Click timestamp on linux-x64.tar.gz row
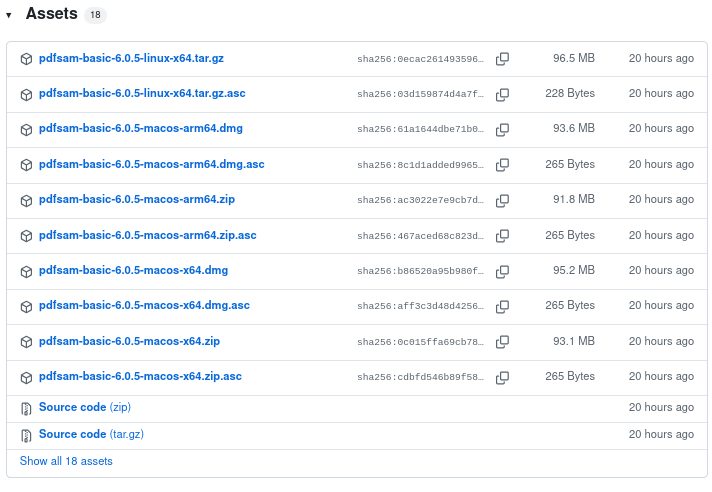712x492 pixels. click(x=661, y=58)
